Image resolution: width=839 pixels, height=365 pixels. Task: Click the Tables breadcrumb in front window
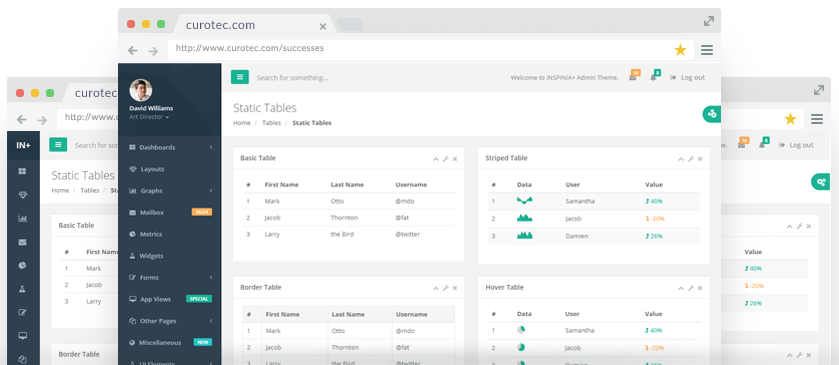tap(271, 123)
